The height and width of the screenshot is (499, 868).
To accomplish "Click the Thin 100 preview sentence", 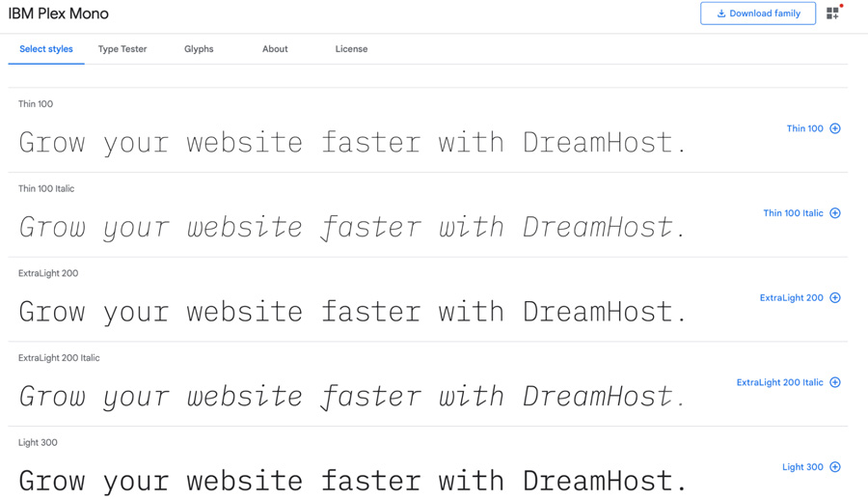I will pos(352,144).
